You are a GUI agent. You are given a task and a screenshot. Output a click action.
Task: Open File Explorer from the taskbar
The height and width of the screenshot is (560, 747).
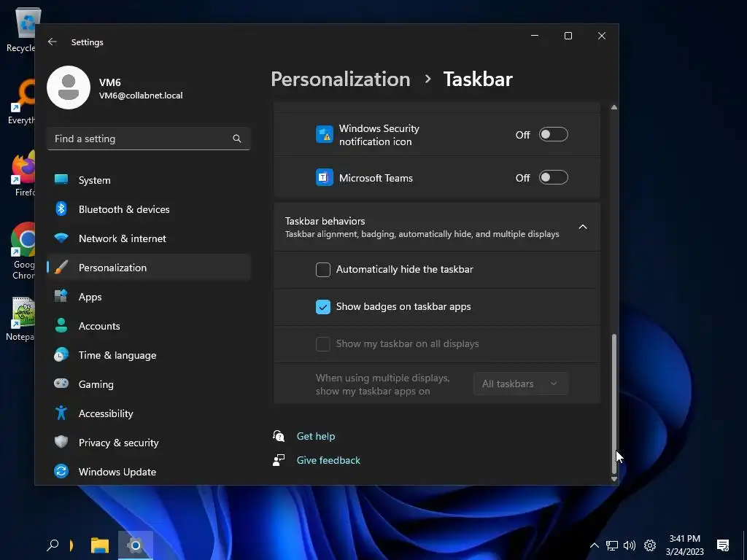pos(100,545)
